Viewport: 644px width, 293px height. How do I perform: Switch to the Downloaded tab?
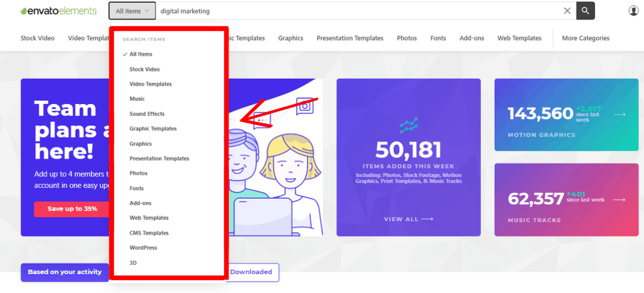(x=251, y=272)
